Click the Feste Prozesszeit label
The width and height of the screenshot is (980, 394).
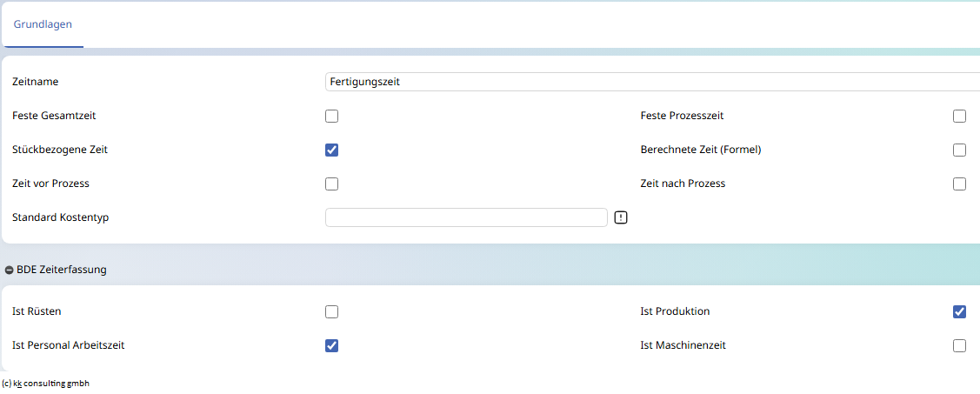pos(683,116)
